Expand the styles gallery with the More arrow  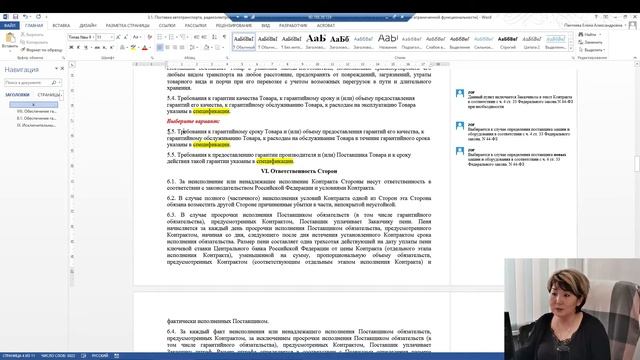(x=571, y=49)
